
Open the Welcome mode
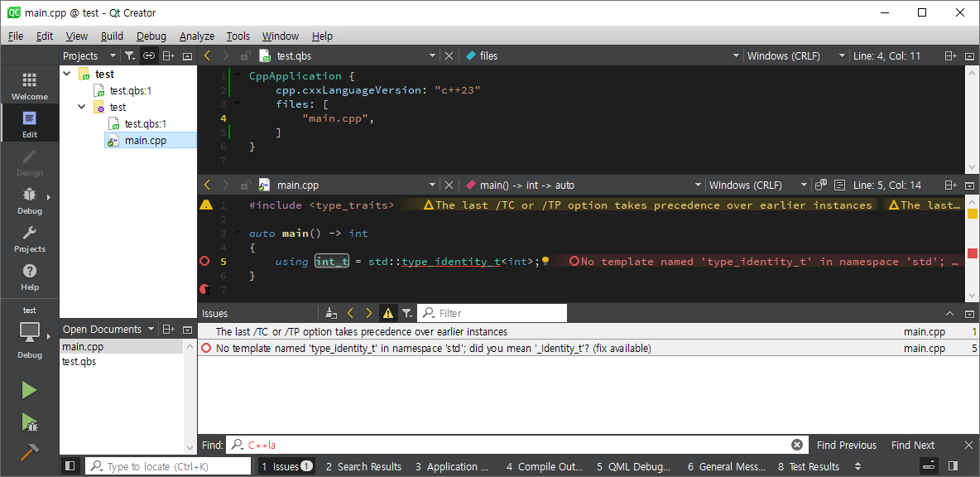click(30, 85)
